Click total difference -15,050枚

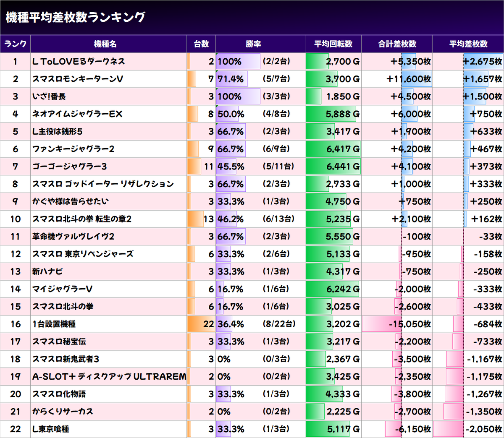pyautogui.click(x=410, y=324)
